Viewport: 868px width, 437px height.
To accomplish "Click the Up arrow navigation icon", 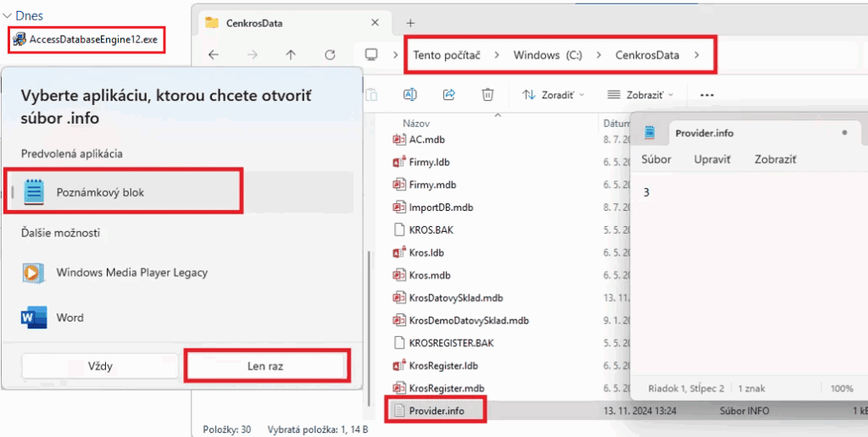I will point(291,55).
